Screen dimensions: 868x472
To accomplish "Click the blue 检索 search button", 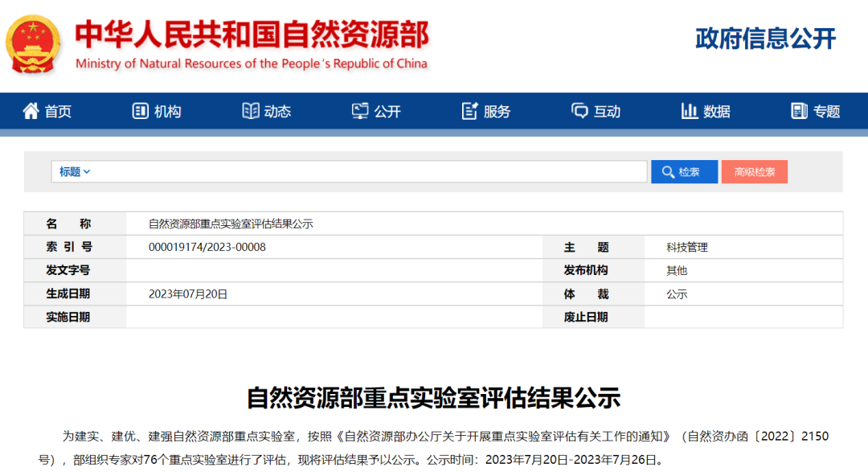I will point(683,172).
